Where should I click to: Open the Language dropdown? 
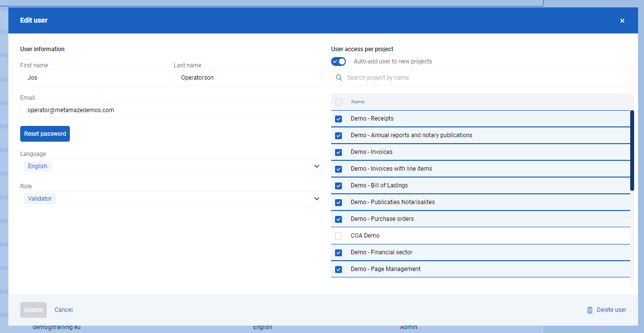click(172, 166)
